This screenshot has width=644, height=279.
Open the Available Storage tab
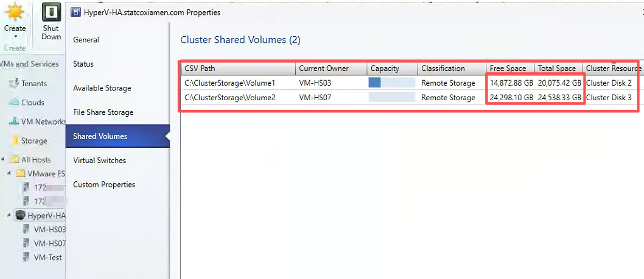pos(117,88)
